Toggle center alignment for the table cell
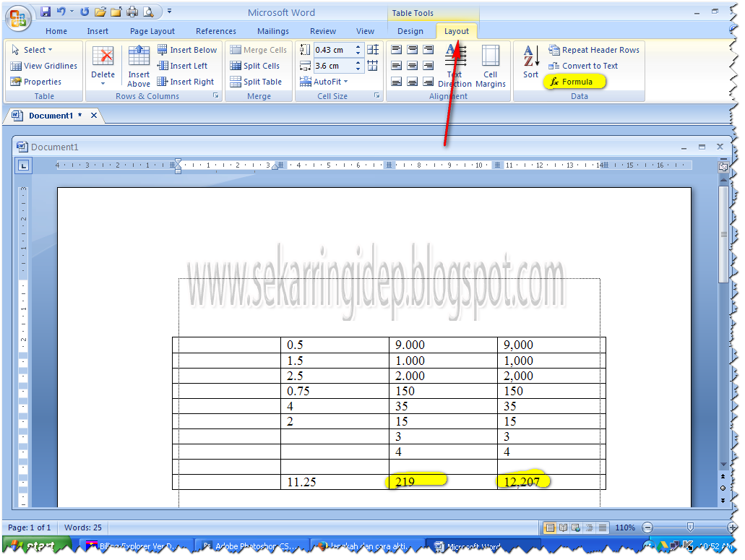The height and width of the screenshot is (560, 745). pyautogui.click(x=412, y=65)
